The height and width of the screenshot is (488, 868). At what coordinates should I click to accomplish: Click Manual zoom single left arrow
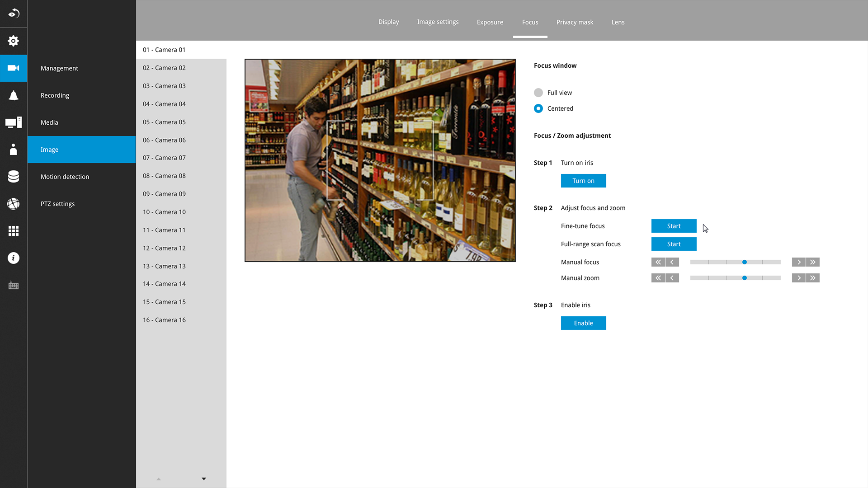672,278
